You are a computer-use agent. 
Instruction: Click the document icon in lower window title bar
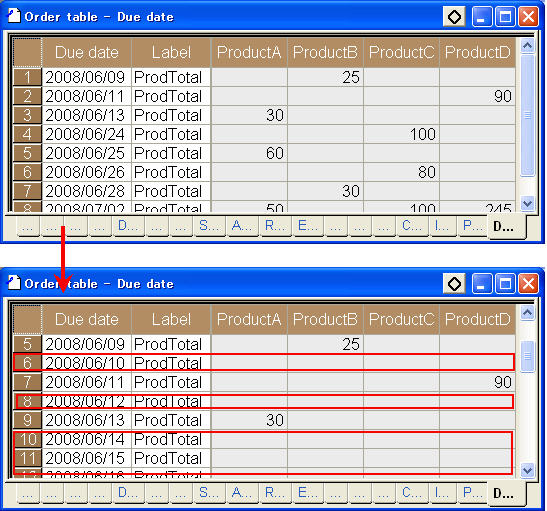pos(14,283)
